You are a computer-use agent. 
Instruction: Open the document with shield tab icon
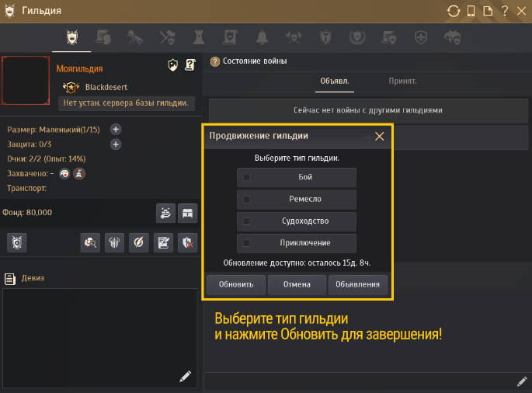click(x=389, y=37)
